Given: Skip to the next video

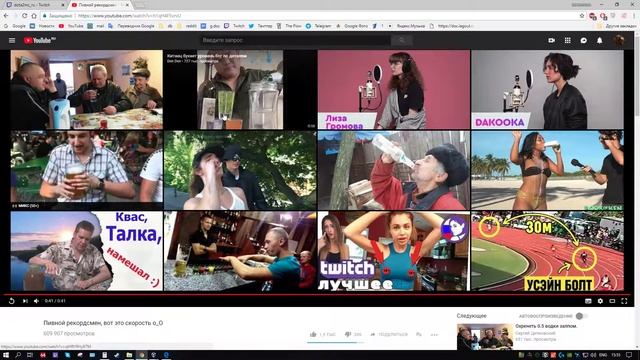Looking at the screenshot, I should [x=25, y=301].
